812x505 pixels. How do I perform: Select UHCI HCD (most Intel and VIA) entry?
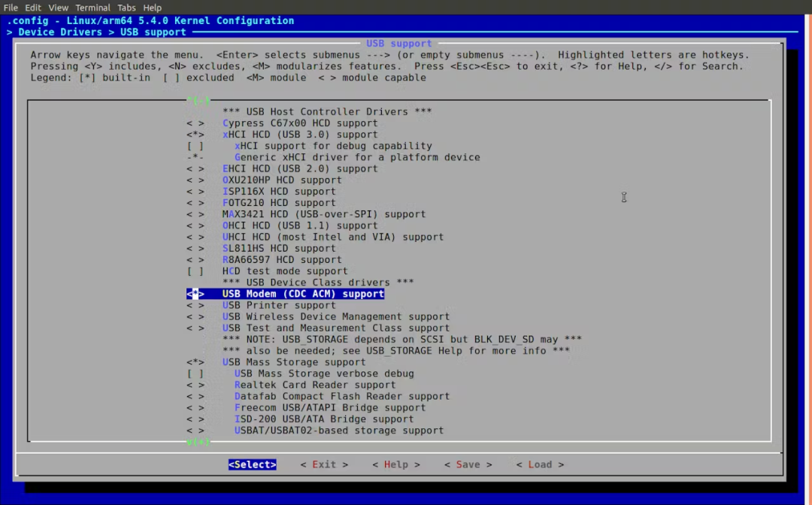(x=333, y=237)
